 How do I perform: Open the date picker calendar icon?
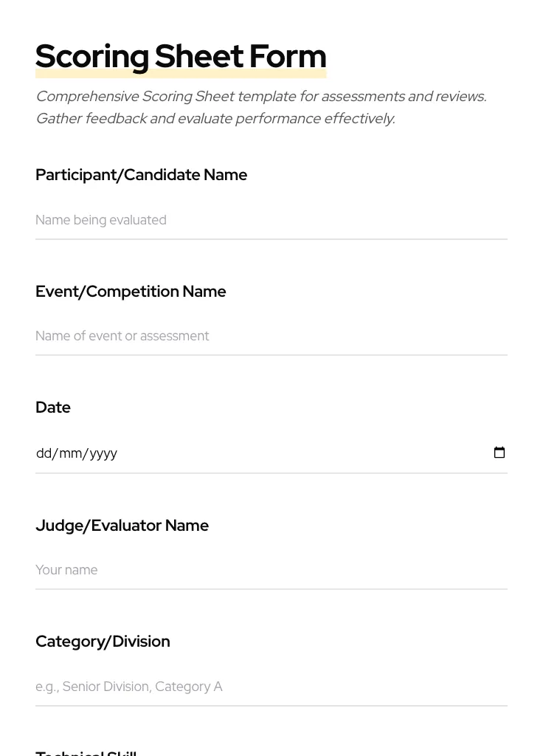click(499, 453)
